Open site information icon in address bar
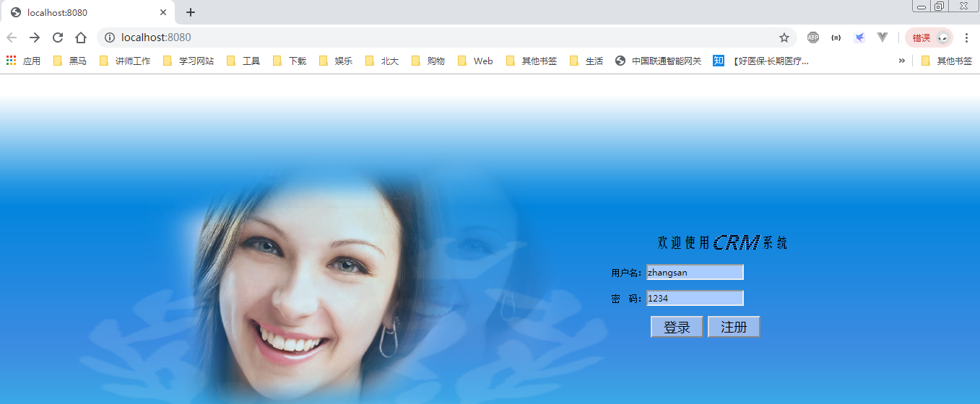This screenshot has height=404, width=980. pos(110,38)
